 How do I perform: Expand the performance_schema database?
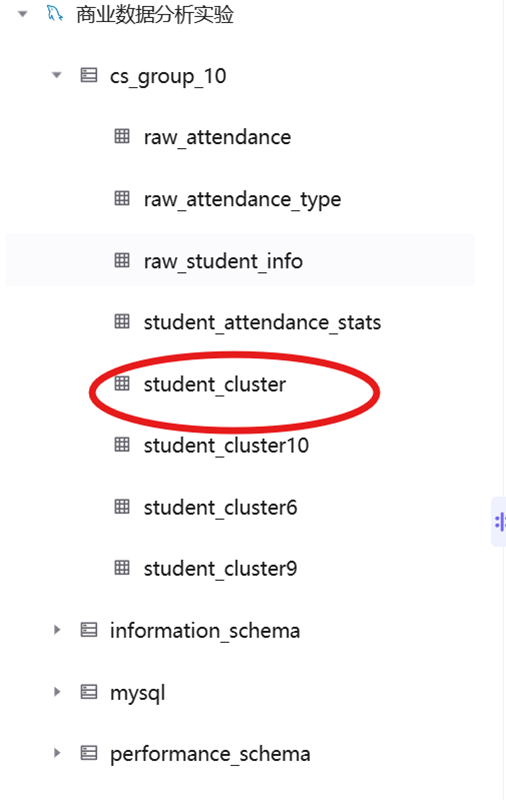tap(57, 753)
